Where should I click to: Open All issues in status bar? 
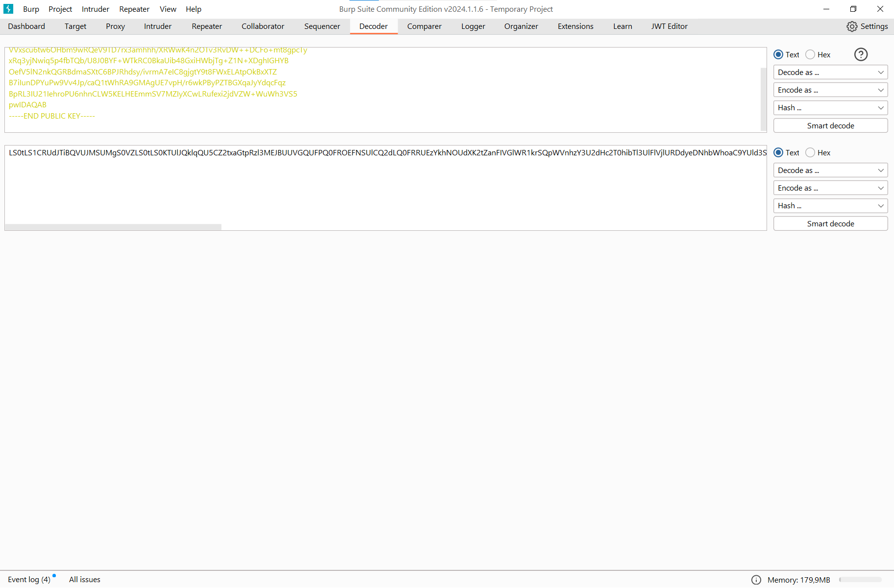tap(85, 580)
